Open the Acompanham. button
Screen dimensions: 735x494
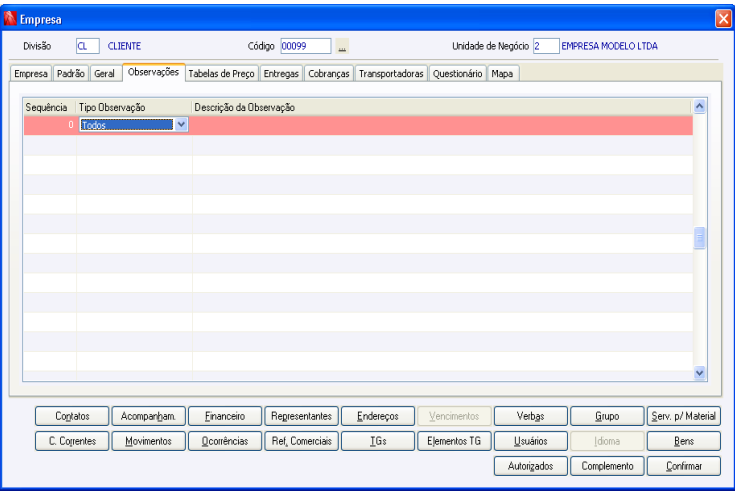[149, 416]
